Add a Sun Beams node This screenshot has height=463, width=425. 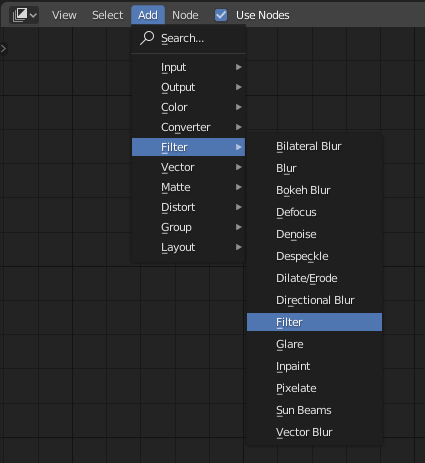(314, 410)
